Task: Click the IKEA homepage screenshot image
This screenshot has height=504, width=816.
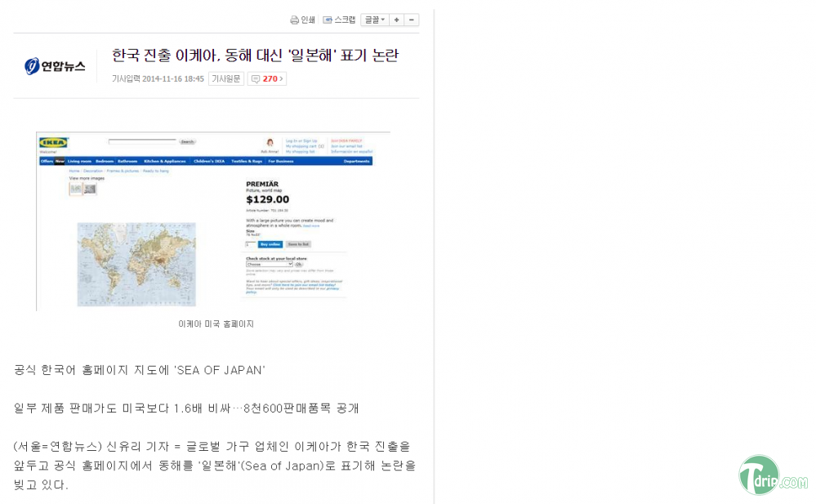Action: [213, 221]
